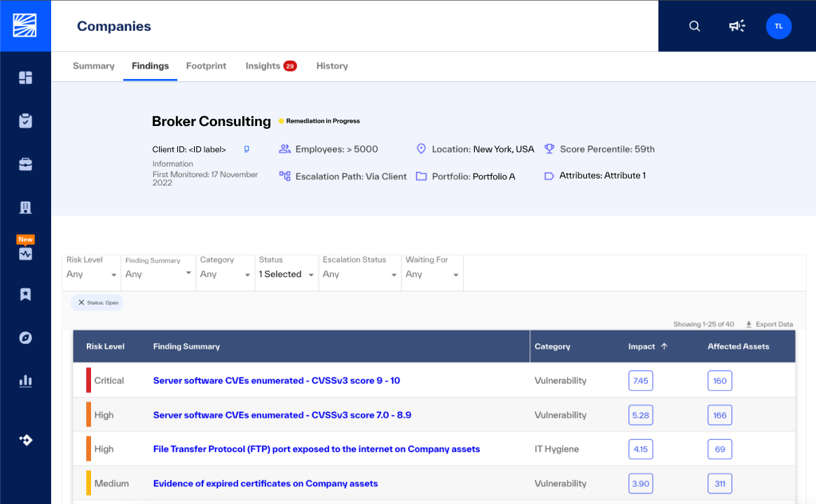Click the clipboard checklist sidebar icon
The width and height of the screenshot is (816, 504).
click(x=25, y=120)
